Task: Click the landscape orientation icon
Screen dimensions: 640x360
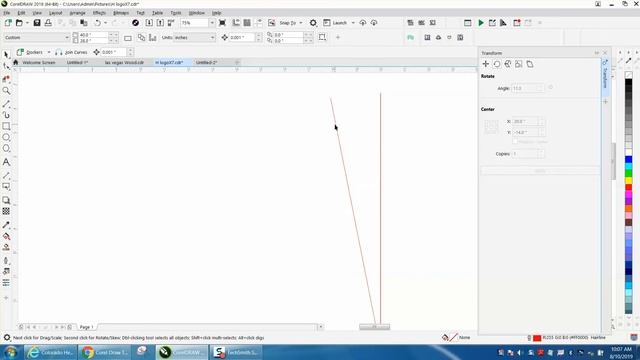Action: 128,38
